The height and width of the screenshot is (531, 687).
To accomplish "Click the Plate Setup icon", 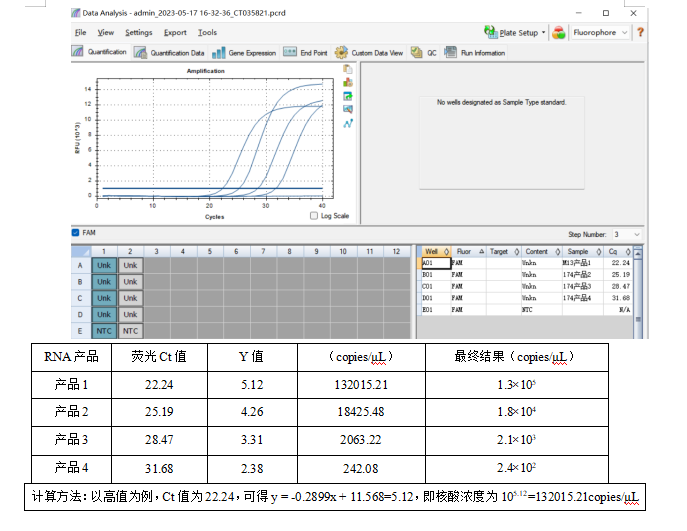I will (490, 32).
